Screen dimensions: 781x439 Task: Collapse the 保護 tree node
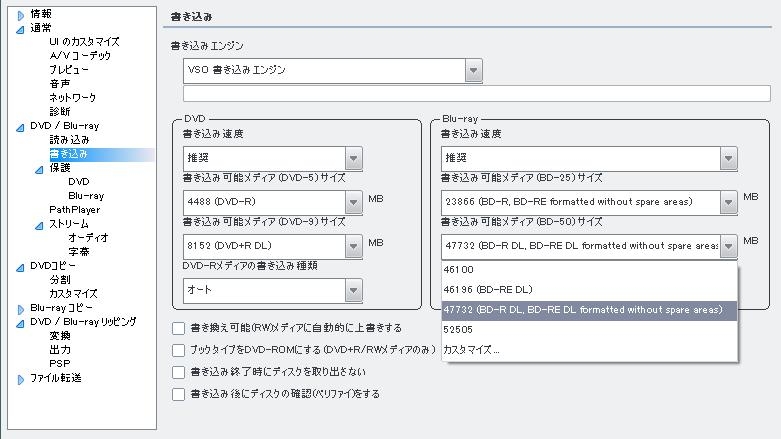[40, 169]
